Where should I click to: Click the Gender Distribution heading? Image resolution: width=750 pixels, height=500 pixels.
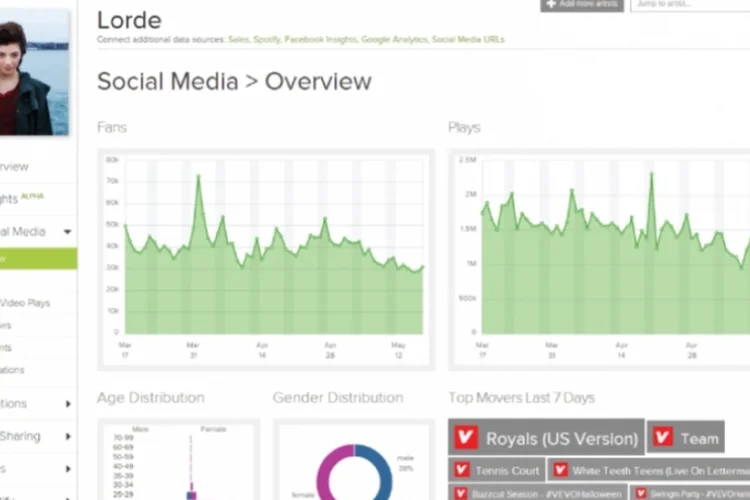[338, 398]
